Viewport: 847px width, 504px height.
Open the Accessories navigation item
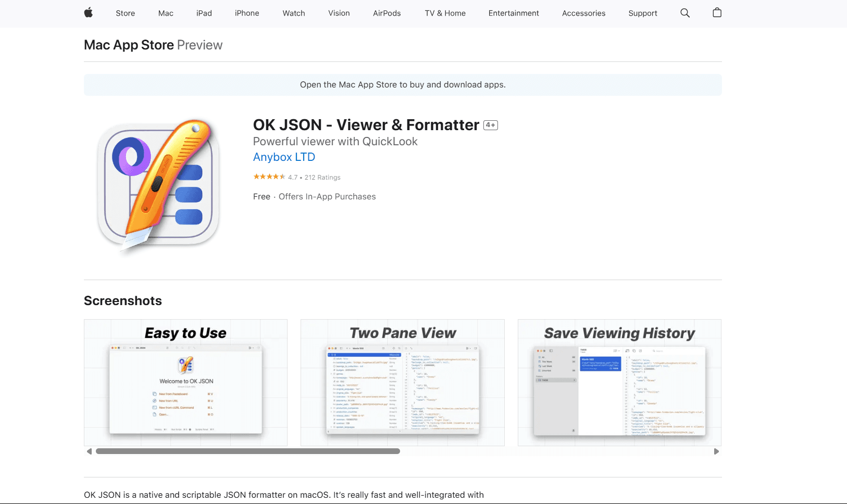point(583,13)
